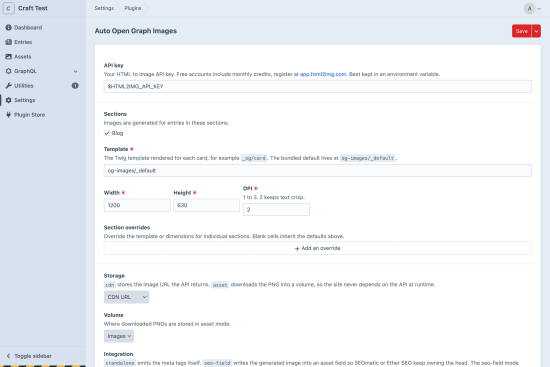This screenshot has width=550, height=367.
Task: Click the Integration label
Action: [118, 354]
